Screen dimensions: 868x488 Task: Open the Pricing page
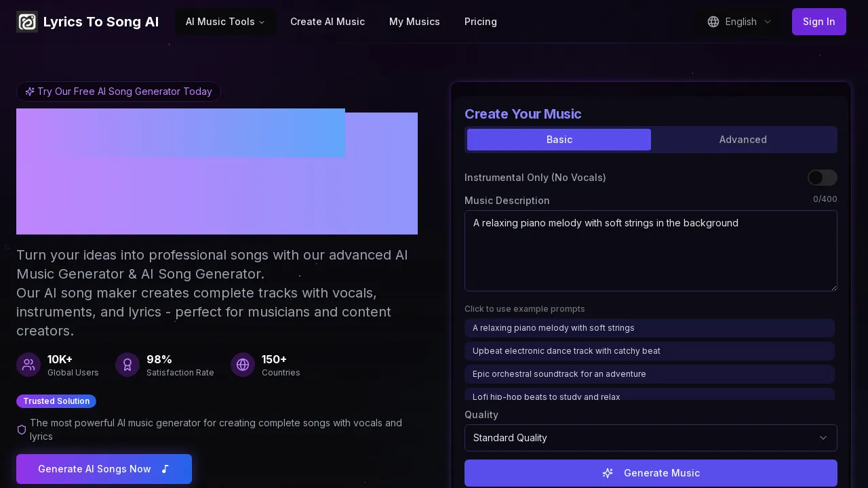(481, 22)
